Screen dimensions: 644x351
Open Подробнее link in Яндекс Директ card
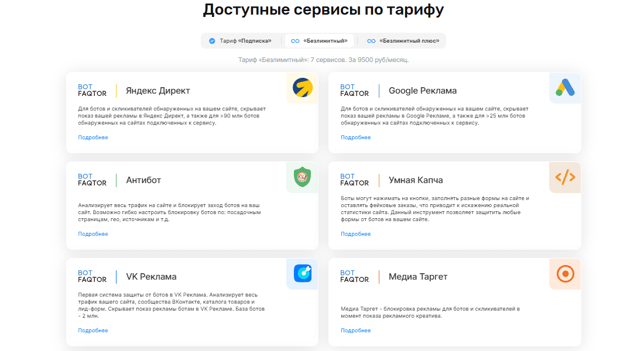[93, 137]
